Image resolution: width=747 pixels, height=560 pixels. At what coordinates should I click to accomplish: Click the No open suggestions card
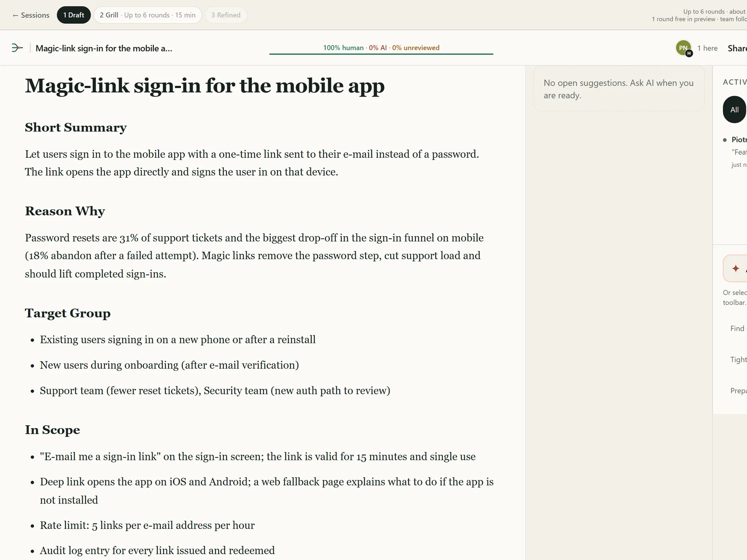click(x=619, y=89)
